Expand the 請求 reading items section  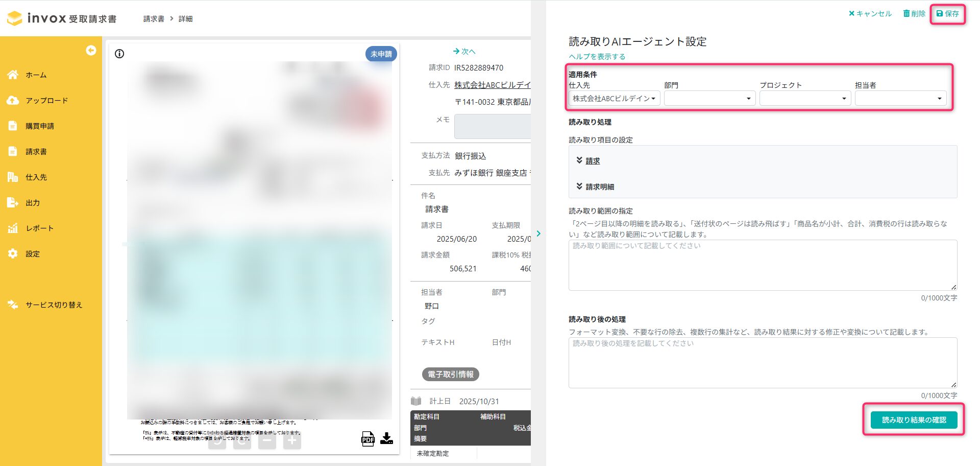(x=592, y=161)
